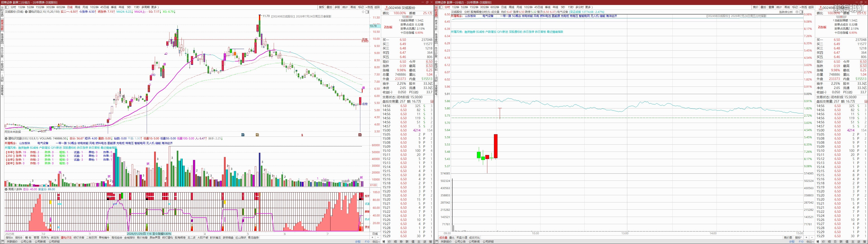Toggle 标记 in 副屏二 toolbar

click(361, 7)
